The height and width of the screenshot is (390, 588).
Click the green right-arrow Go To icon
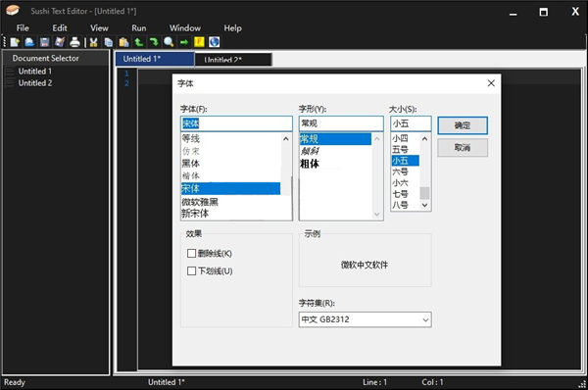click(184, 42)
